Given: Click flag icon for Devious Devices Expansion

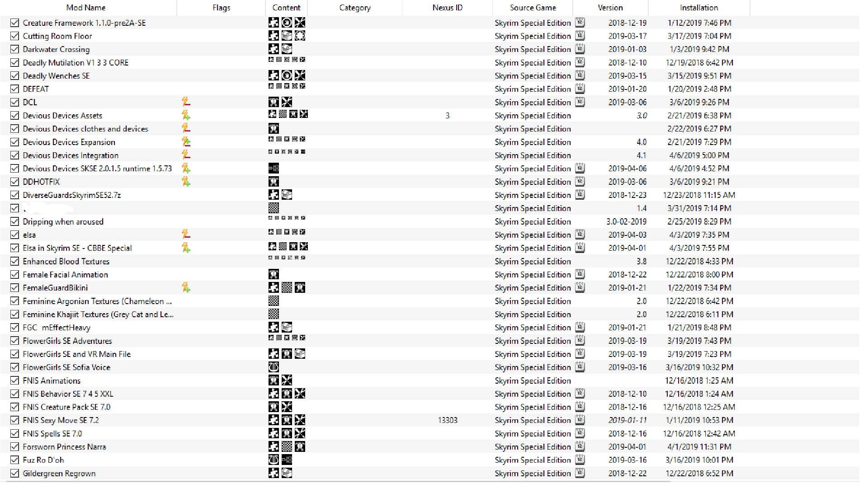Looking at the screenshot, I should [186, 142].
